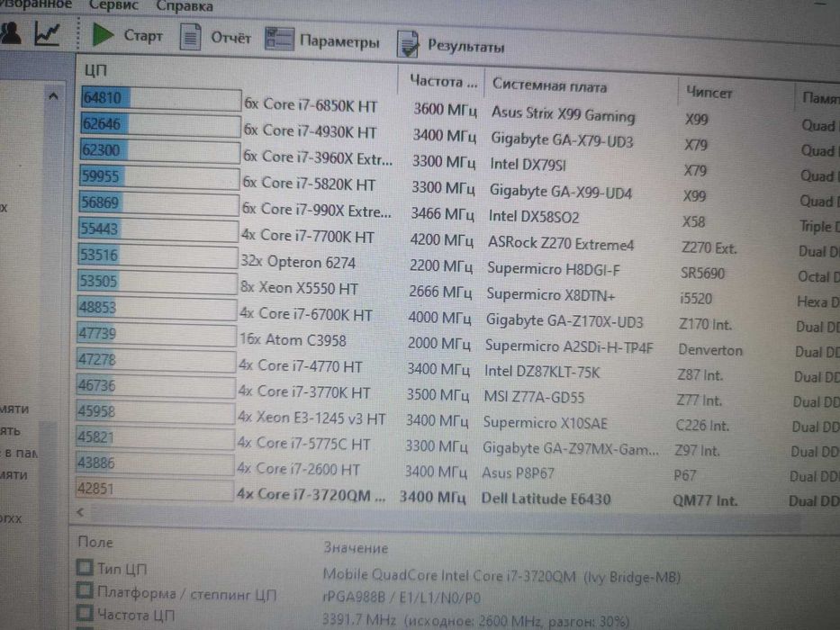
Task: Select the 62646 score bar
Action: [160, 125]
